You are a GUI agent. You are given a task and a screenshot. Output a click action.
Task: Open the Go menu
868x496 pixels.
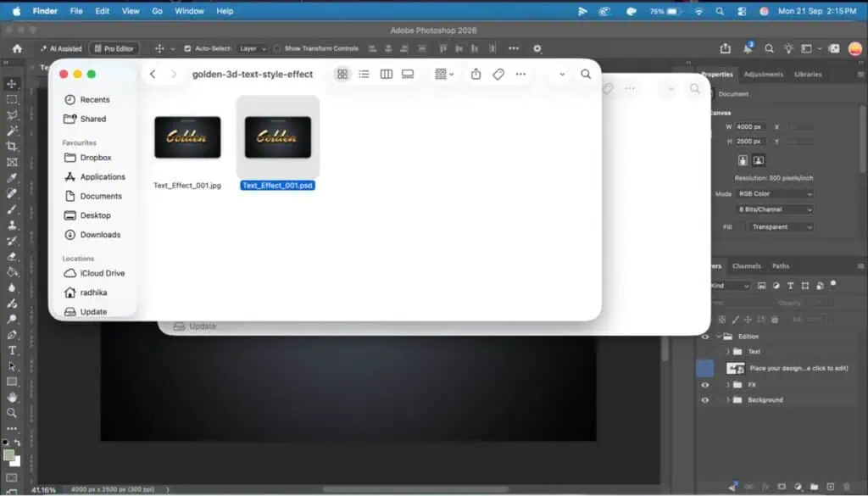click(x=157, y=11)
